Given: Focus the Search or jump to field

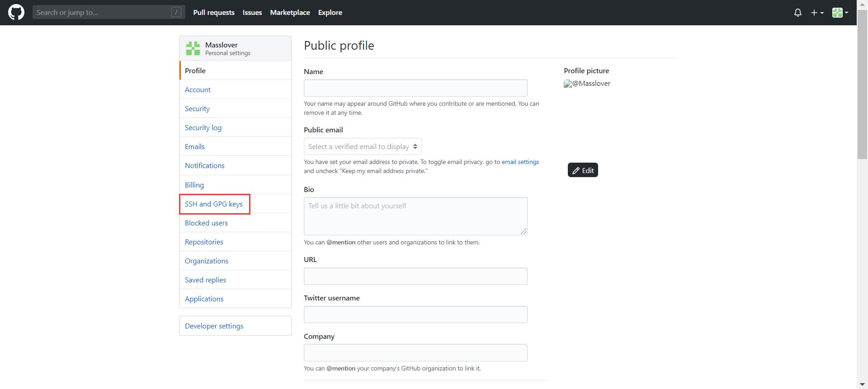Looking at the screenshot, I should 108,12.
